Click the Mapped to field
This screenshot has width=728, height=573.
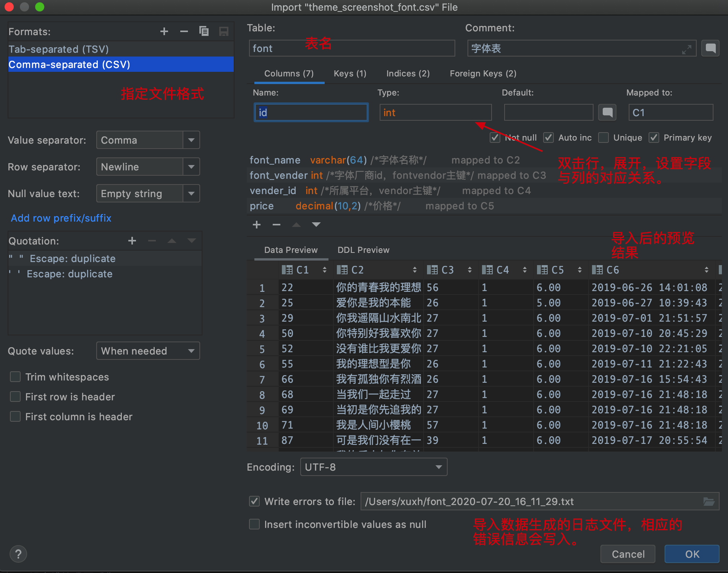(671, 112)
